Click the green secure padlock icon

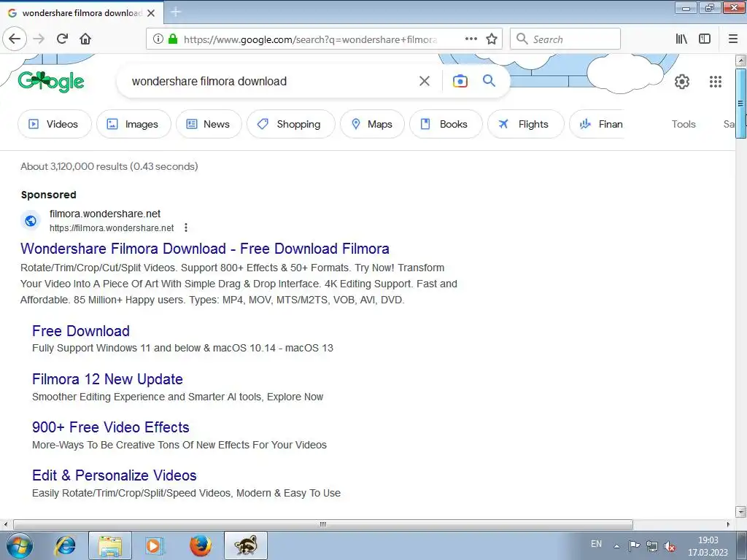[173, 39]
